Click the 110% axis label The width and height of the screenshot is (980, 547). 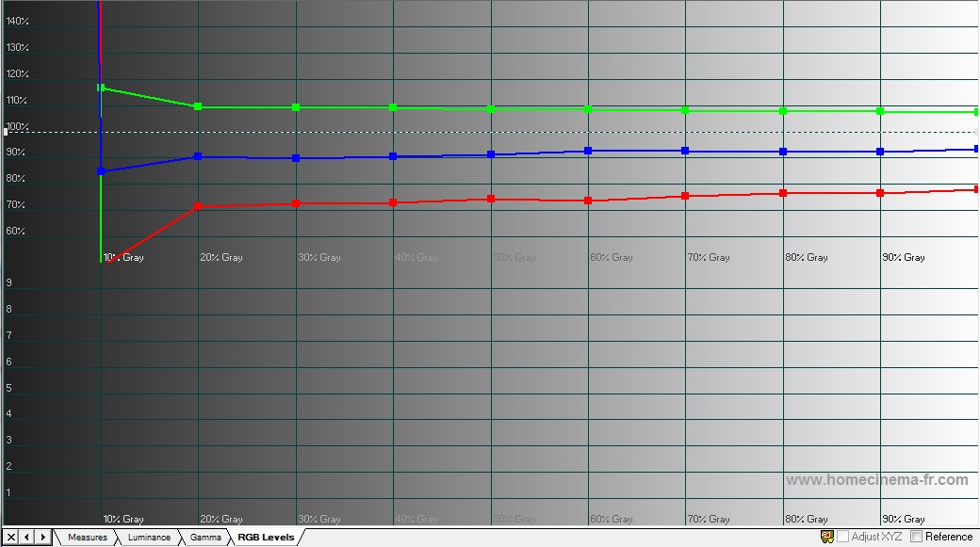[x=18, y=100]
